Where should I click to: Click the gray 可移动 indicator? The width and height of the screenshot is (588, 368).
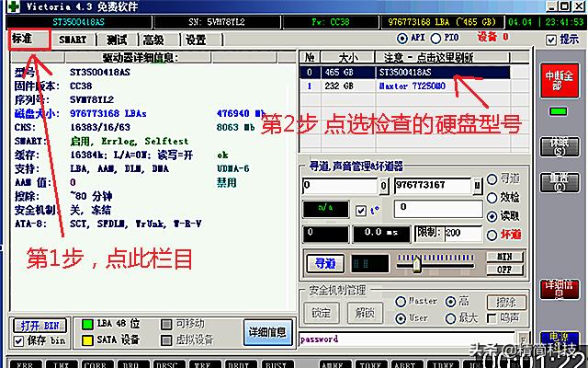[x=166, y=325]
